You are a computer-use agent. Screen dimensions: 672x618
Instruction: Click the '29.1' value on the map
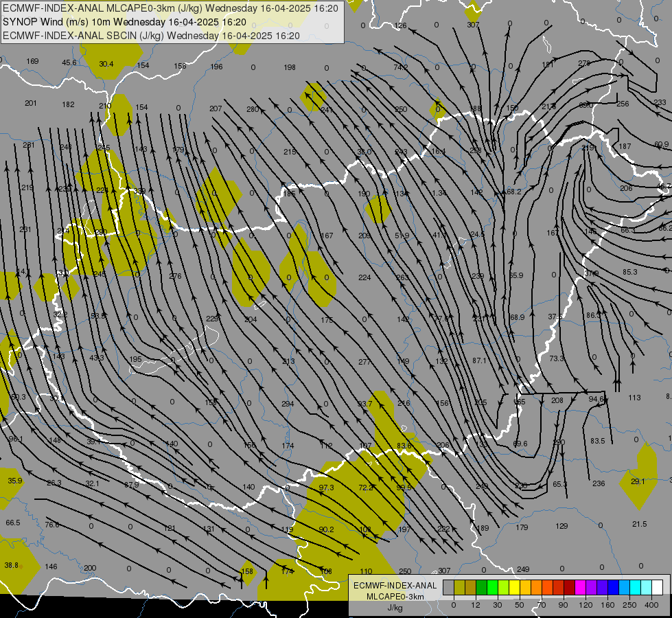(x=638, y=481)
